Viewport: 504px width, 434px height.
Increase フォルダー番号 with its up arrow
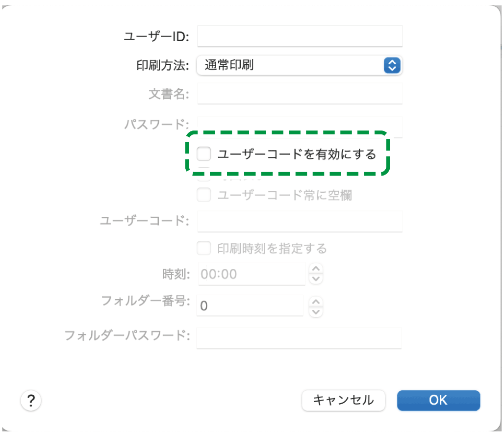click(316, 302)
